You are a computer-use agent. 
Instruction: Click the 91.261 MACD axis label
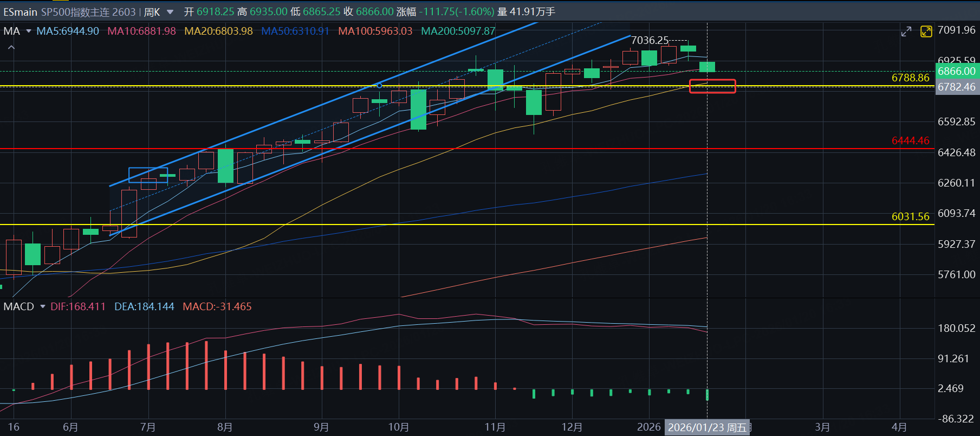[953, 358]
